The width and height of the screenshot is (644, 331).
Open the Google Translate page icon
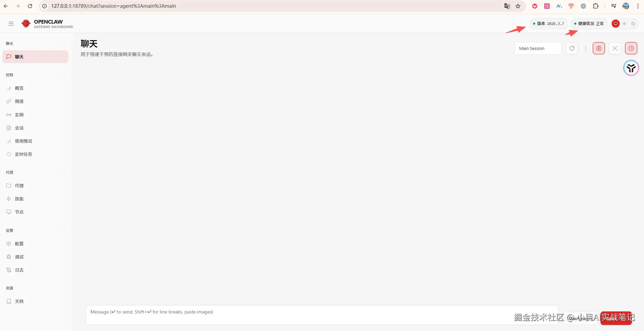507,6
